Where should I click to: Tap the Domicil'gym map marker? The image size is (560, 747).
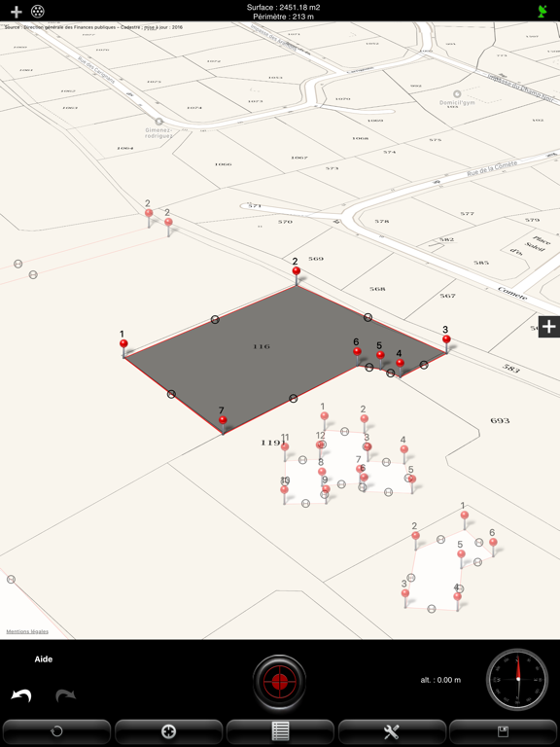point(457,93)
